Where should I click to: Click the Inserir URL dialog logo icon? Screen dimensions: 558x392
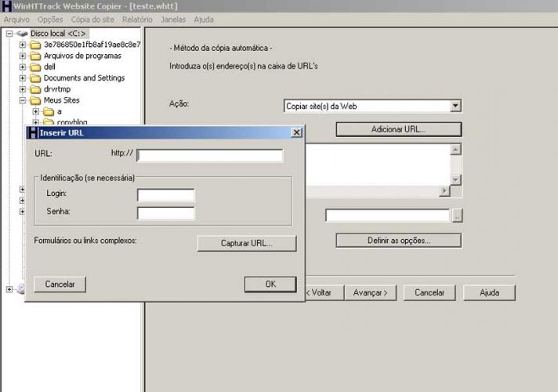click(33, 132)
